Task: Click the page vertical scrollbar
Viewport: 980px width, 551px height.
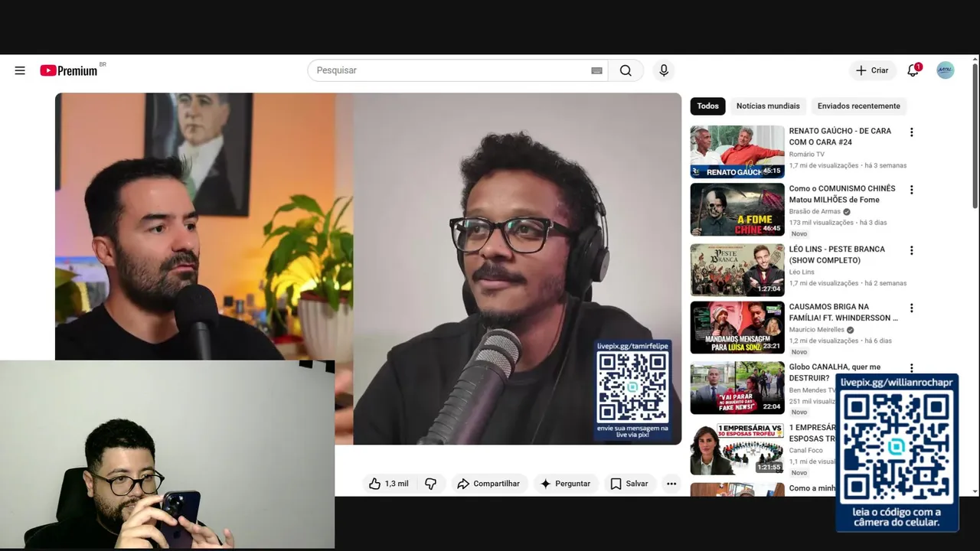Action: (x=975, y=135)
